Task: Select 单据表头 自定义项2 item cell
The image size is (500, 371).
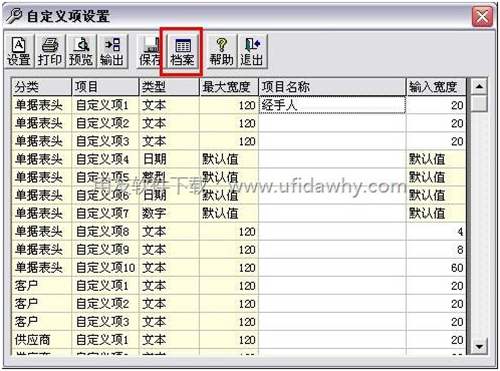Action: pyautogui.click(x=105, y=123)
